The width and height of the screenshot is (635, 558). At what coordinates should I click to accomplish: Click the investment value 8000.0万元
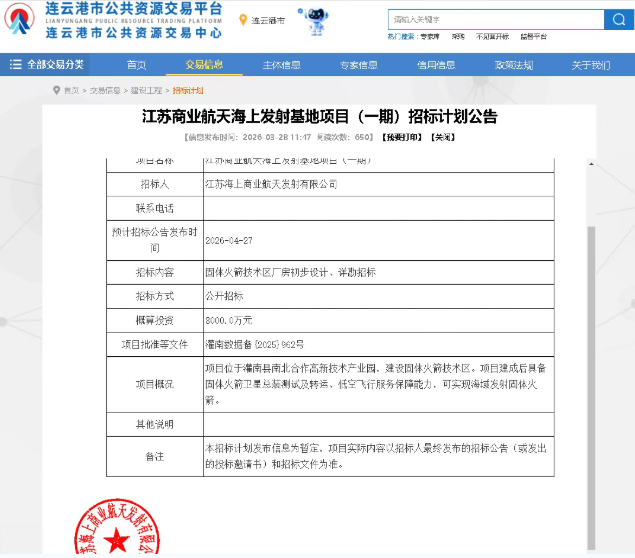(x=229, y=321)
